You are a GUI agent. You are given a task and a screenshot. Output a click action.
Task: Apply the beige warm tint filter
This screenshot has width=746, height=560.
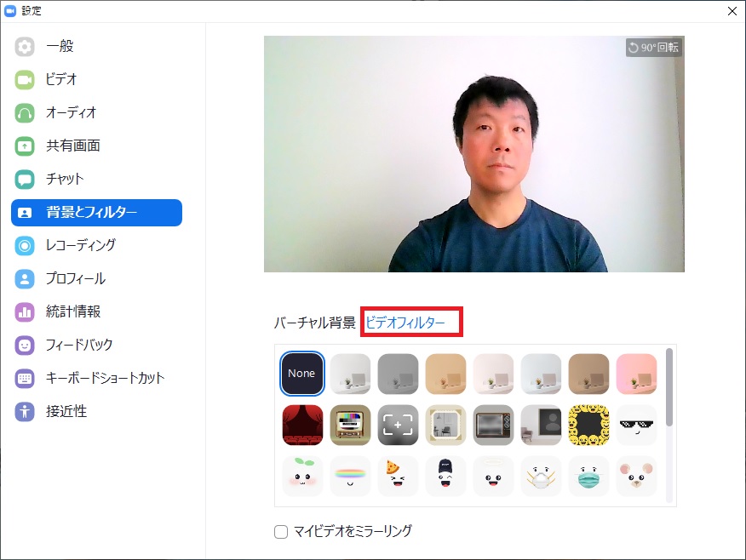coord(445,374)
